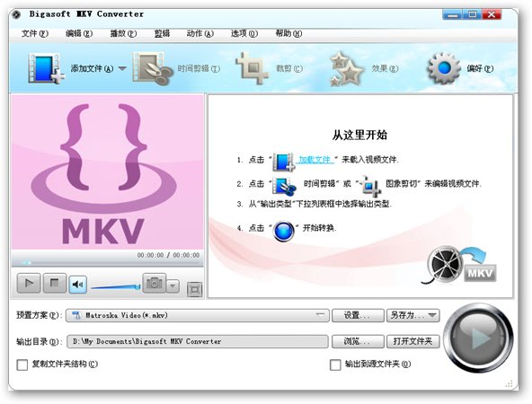
Task: Open the 选项(O) menu
Action: (244, 33)
